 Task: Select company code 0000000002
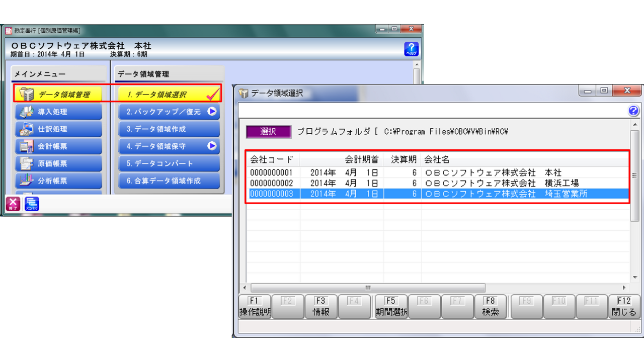(x=271, y=183)
